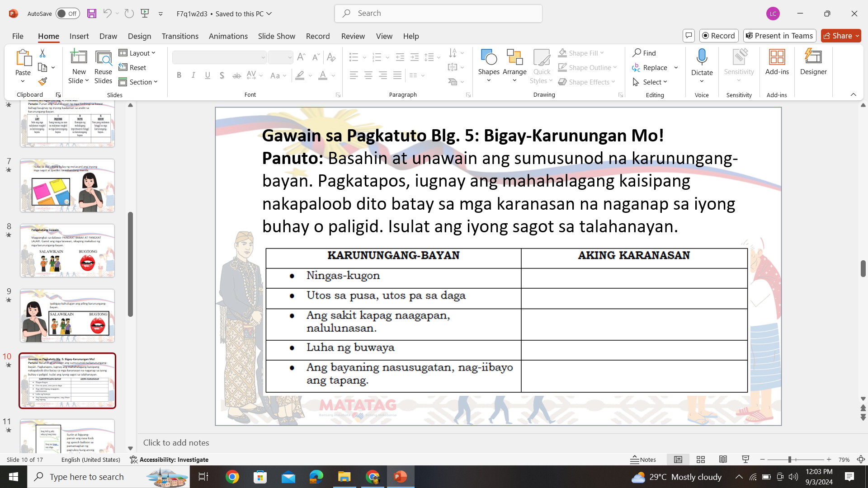This screenshot has height=488, width=868.
Task: Open Microsoft Edge from taskbar
Action: pyautogui.click(x=316, y=477)
